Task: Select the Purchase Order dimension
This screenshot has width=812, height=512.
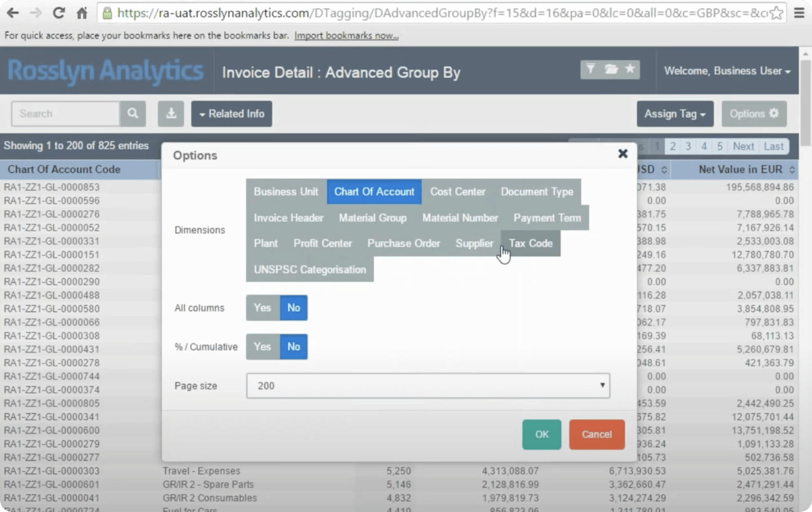Action: (404, 243)
